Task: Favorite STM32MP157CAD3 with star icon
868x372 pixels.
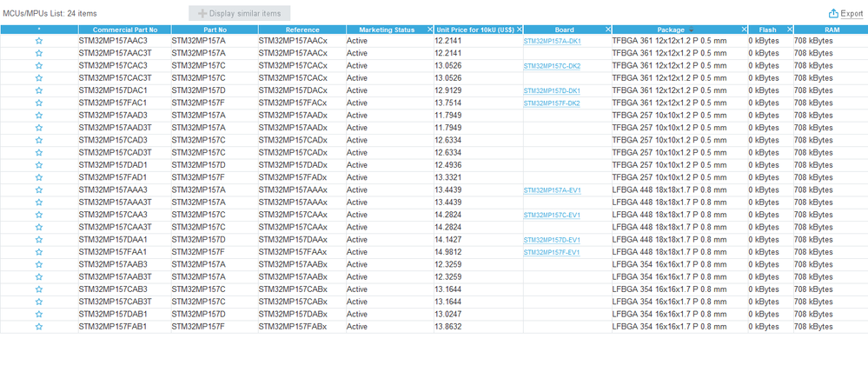Action: point(39,141)
